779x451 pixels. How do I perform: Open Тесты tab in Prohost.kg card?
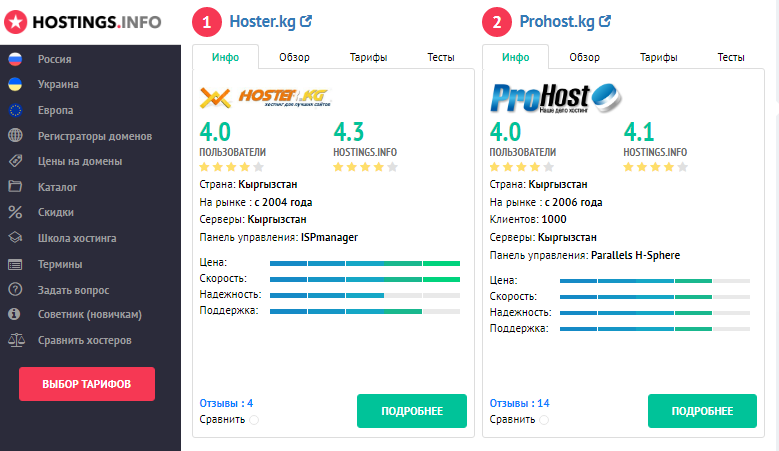[731, 57]
